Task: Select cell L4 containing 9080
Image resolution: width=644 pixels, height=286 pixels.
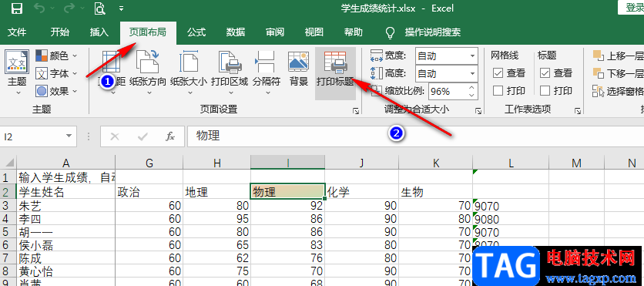Action: [511, 219]
